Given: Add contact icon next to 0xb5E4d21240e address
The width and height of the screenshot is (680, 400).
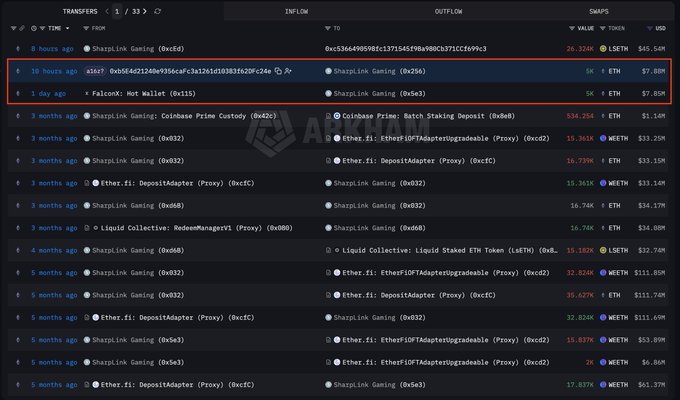Looking at the screenshot, I should [x=288, y=71].
